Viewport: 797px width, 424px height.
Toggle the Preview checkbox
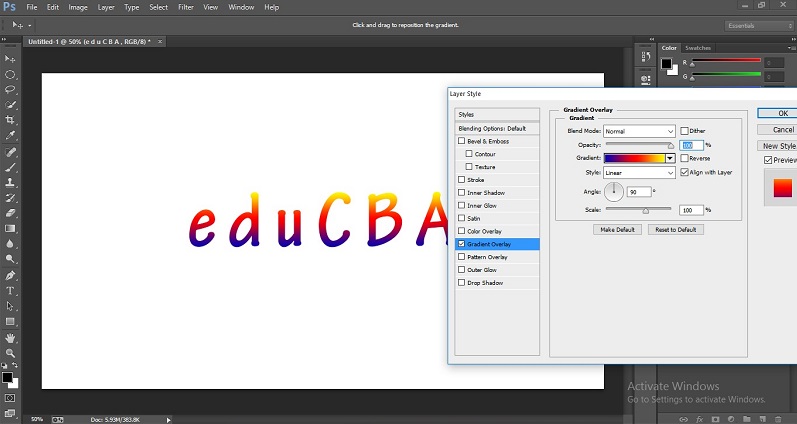click(x=768, y=160)
